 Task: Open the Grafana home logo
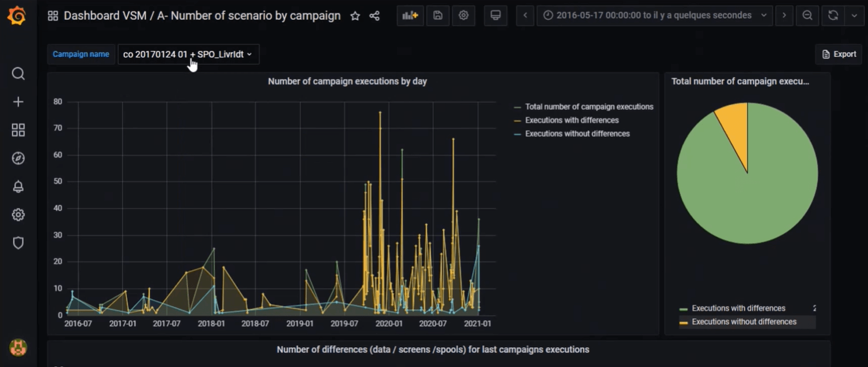(16, 16)
